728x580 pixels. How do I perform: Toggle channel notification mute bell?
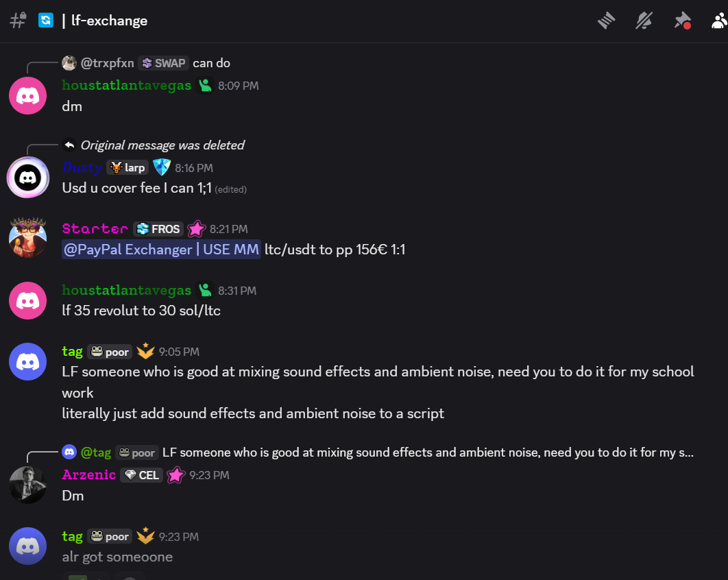tap(644, 21)
